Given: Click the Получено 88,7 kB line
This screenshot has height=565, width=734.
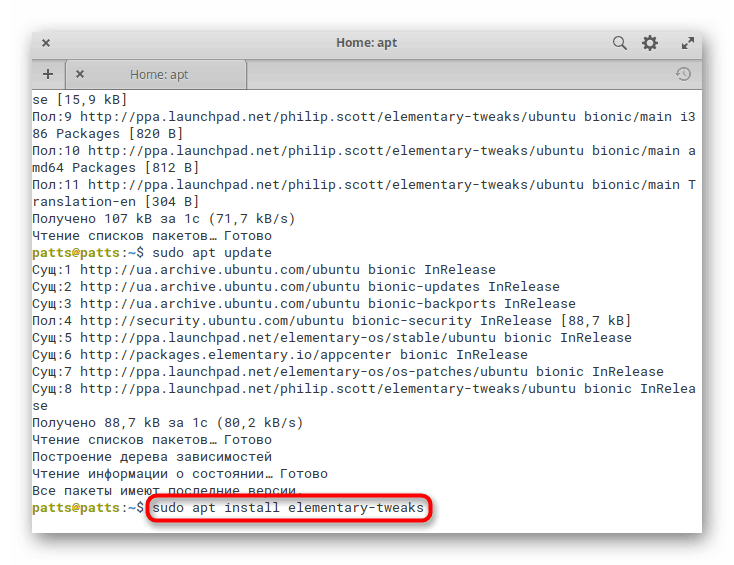Looking at the screenshot, I should coord(168,423).
